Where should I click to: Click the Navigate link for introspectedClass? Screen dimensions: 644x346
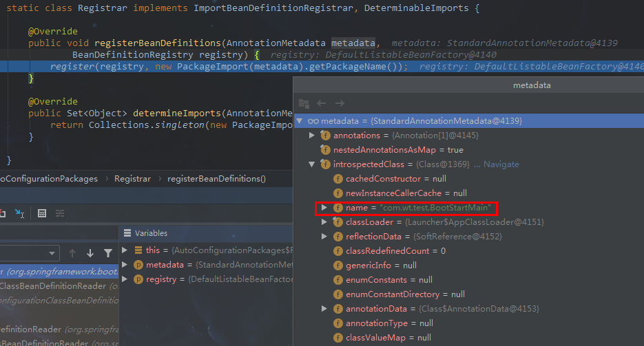[501, 164]
